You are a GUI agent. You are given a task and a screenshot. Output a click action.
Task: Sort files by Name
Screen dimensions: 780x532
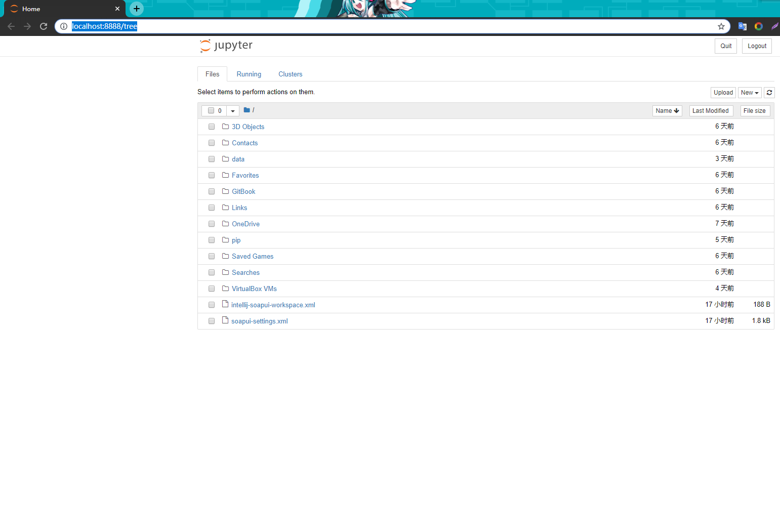point(667,111)
